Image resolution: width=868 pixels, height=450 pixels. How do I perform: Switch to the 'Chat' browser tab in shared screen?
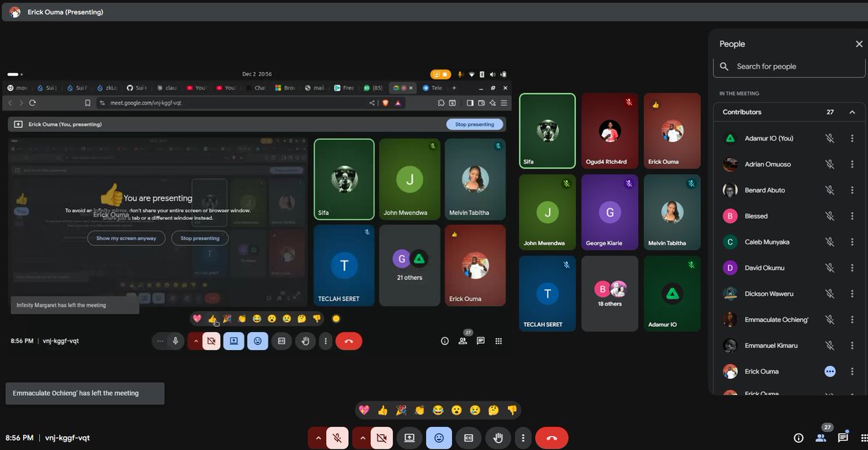tap(256, 88)
